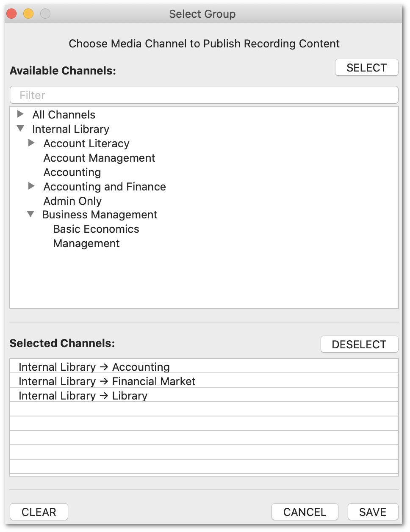The width and height of the screenshot is (410, 532).
Task: Click into the Filter search field
Action: [x=204, y=95]
